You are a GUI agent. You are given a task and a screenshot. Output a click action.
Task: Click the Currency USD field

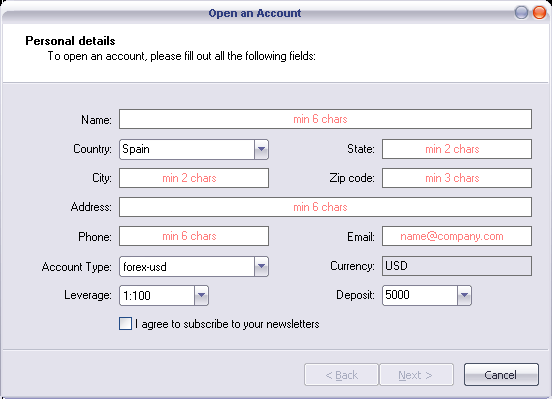(457, 266)
